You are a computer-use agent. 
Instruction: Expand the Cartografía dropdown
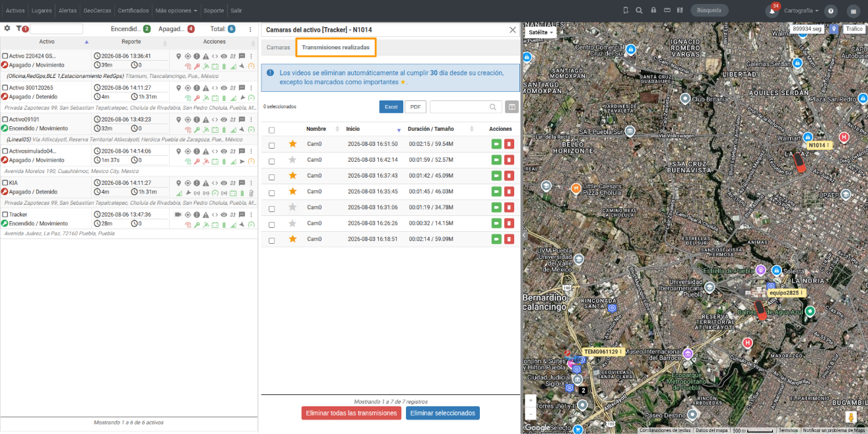coord(801,11)
